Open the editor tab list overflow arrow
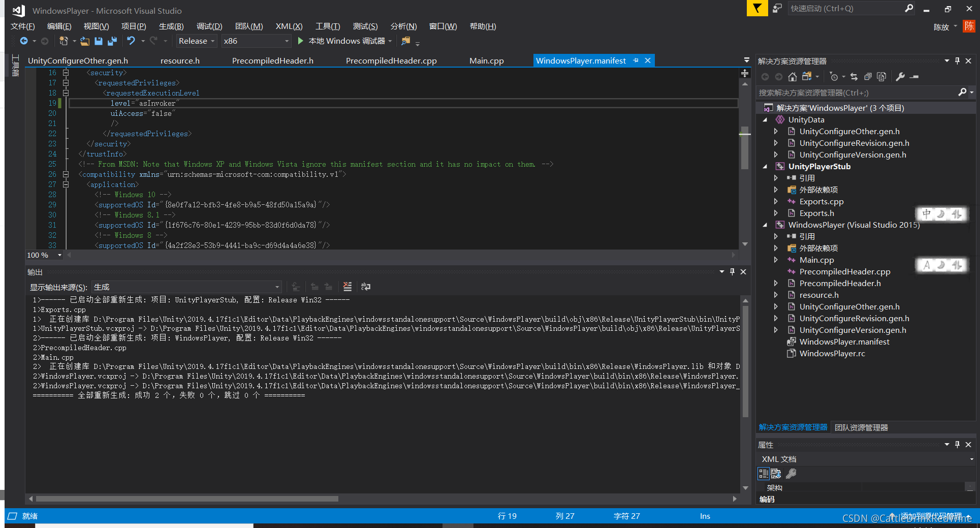980x528 pixels. tap(746, 60)
